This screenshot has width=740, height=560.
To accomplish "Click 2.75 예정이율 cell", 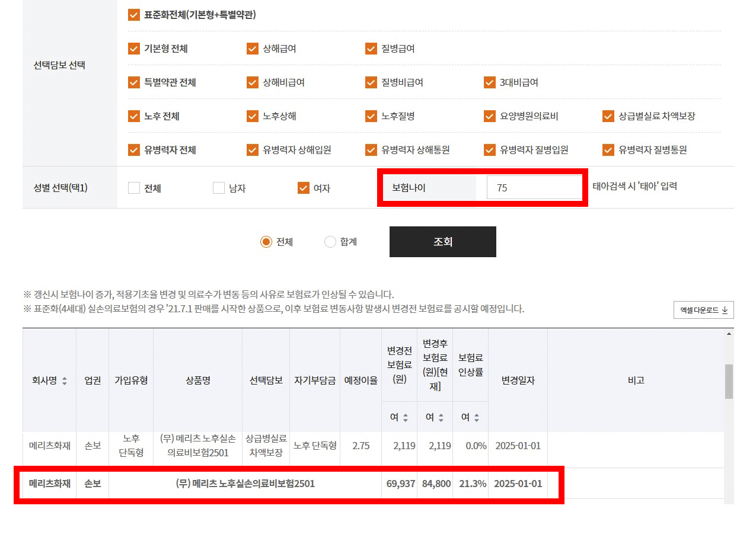I will pyautogui.click(x=361, y=446).
